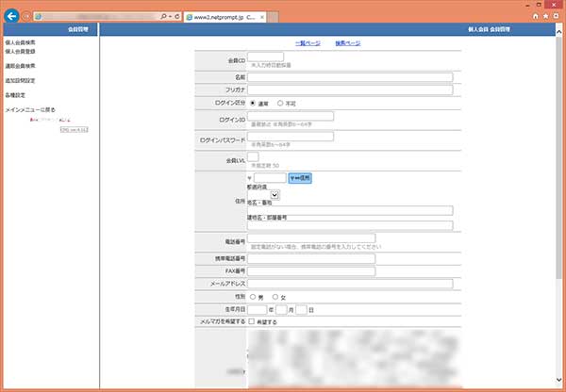The width and height of the screenshot is (566, 392).
Task: Click the 一覧ページ link
Action: 308,43
